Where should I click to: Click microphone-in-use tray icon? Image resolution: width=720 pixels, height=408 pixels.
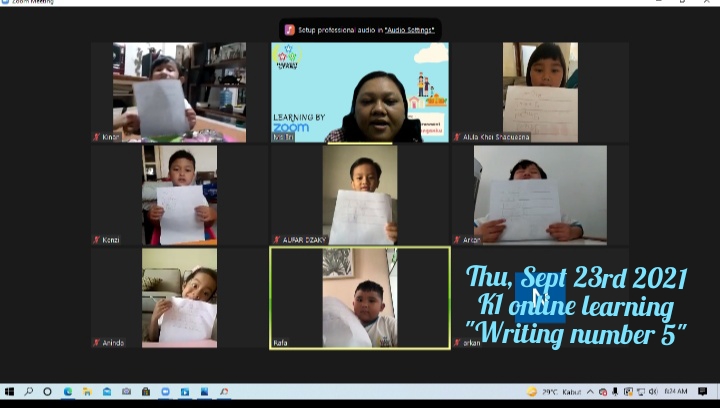(x=615, y=391)
